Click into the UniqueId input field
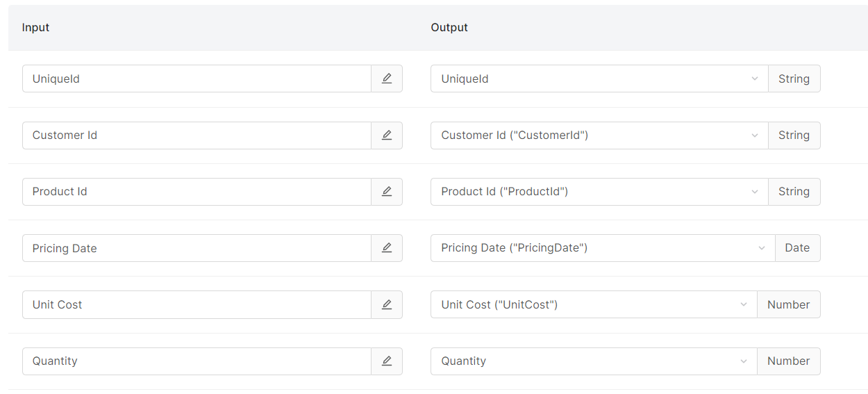The image size is (868, 394). [197, 79]
